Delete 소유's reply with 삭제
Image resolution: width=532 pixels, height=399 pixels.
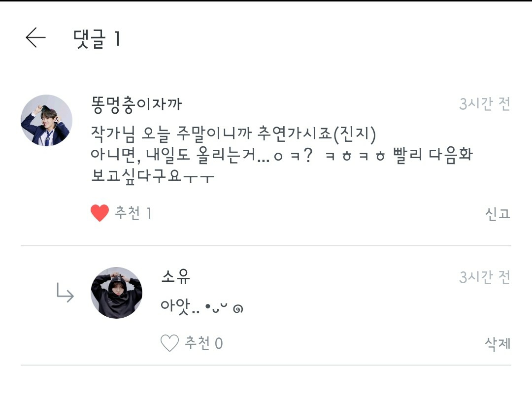(x=498, y=343)
